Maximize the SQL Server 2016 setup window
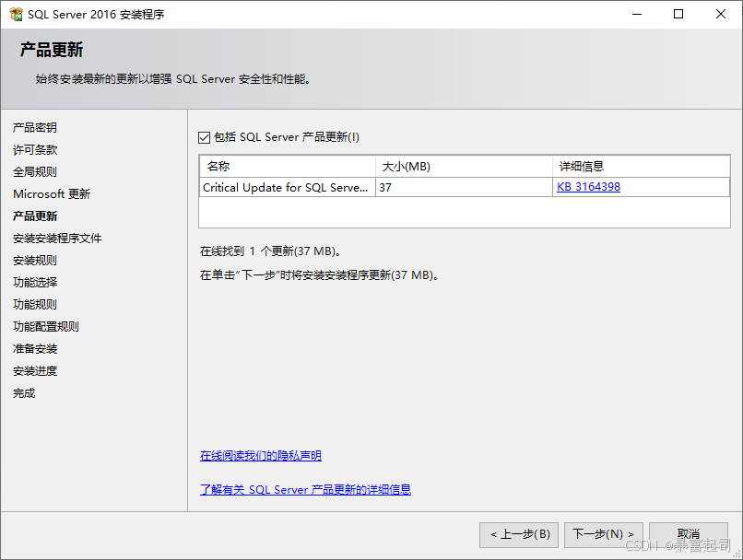 pyautogui.click(x=678, y=14)
